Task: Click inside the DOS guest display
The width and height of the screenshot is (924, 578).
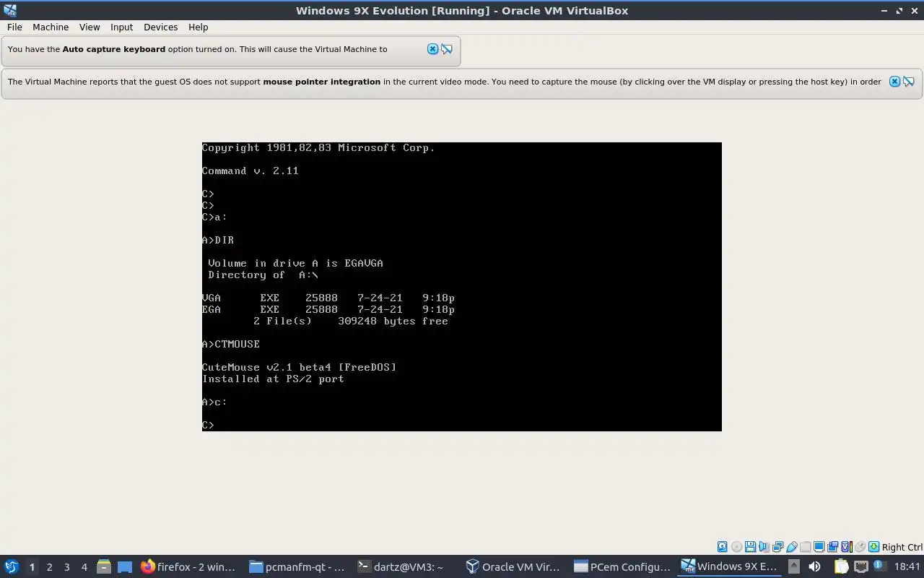Action: [462, 287]
